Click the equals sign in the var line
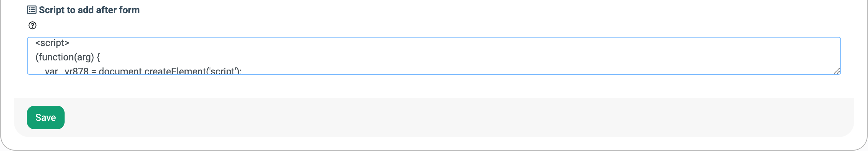The height and width of the screenshot is (151, 868). (x=94, y=71)
